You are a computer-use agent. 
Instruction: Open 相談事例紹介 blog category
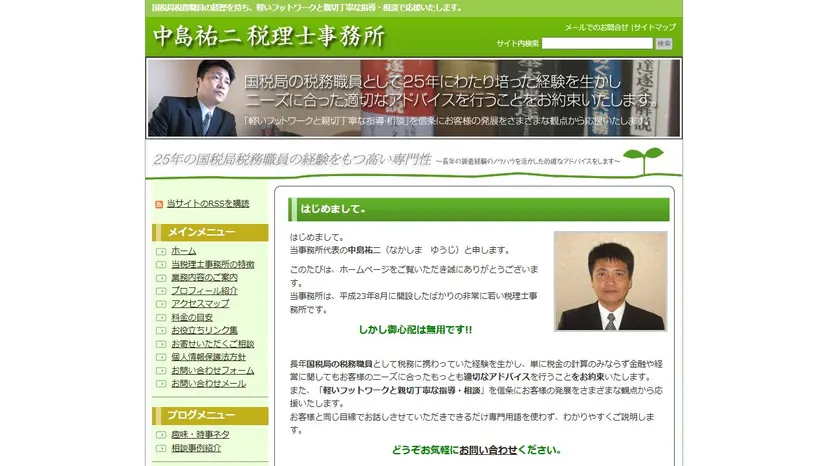196,448
